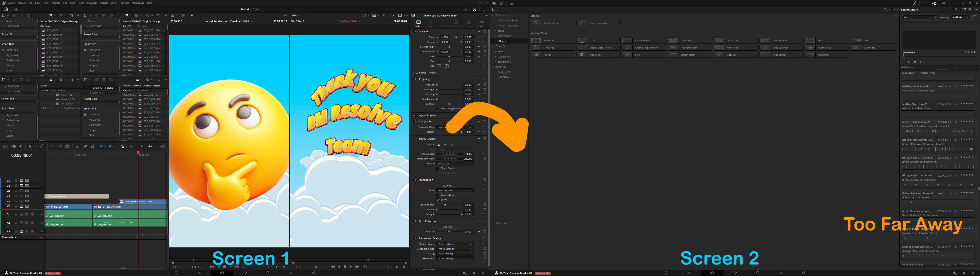Uncheck the Stabilization Zoom checkbox
This screenshot has width=980, height=276.
[x=438, y=200]
